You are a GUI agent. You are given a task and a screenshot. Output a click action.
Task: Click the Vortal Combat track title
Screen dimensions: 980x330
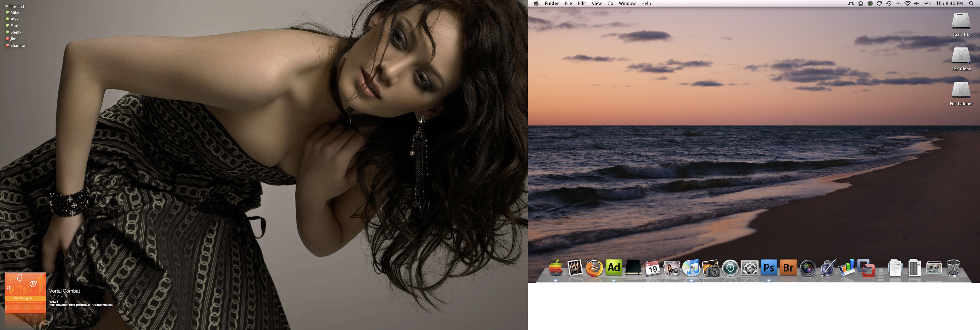coord(64,291)
